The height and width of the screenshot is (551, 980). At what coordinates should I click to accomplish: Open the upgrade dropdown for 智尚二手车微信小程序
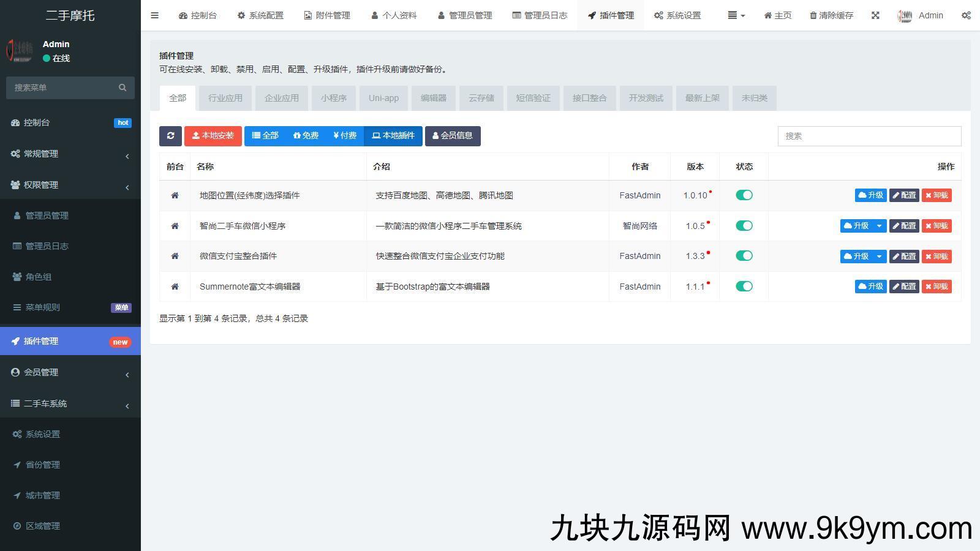click(x=880, y=225)
